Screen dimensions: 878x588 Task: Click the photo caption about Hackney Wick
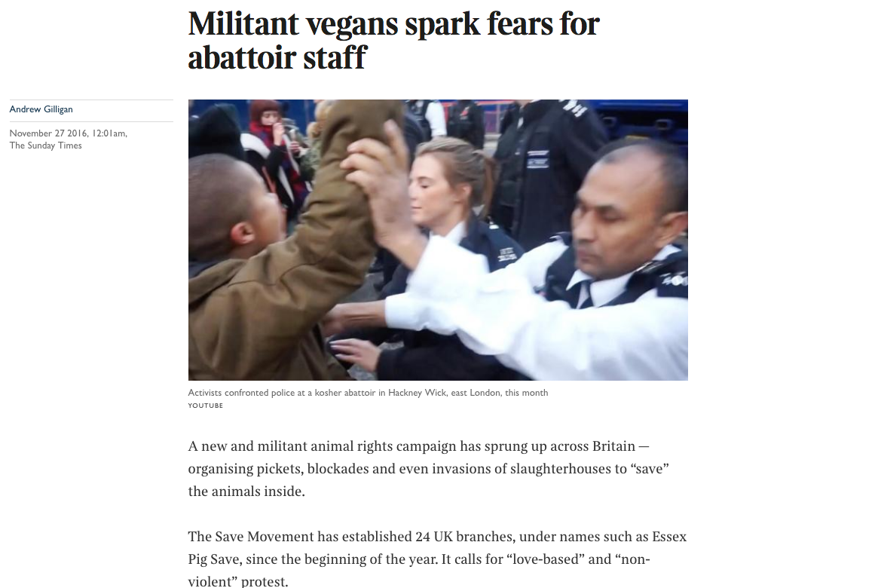click(368, 393)
